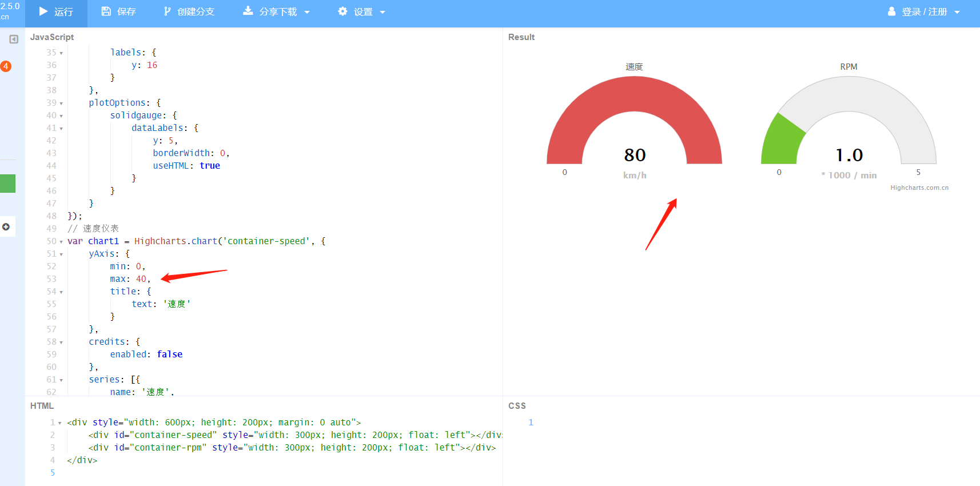Collapse the credits block at line 58

[x=61, y=342]
